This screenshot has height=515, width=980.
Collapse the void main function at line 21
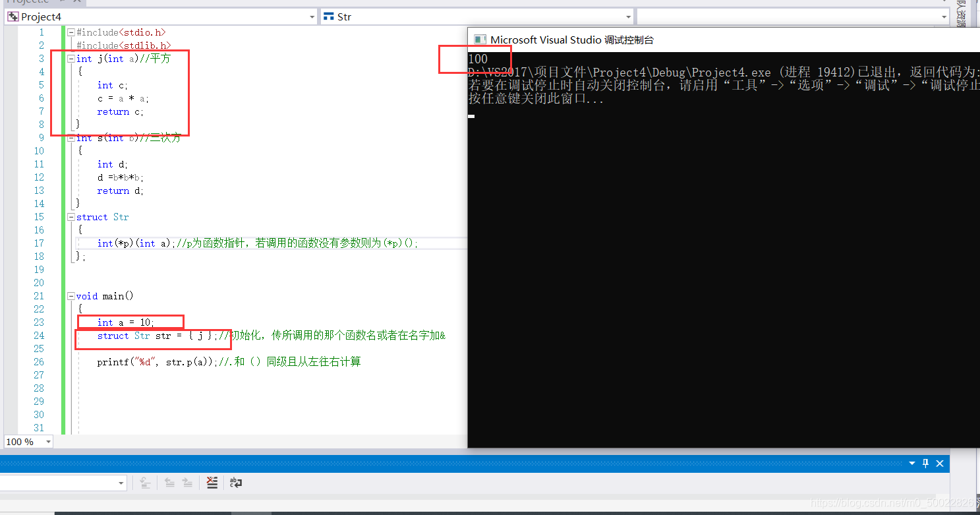tap(71, 295)
